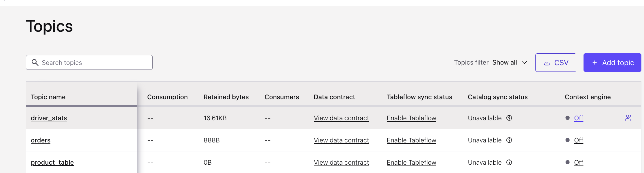Open the Show all filter dropdown

pyautogui.click(x=510, y=63)
